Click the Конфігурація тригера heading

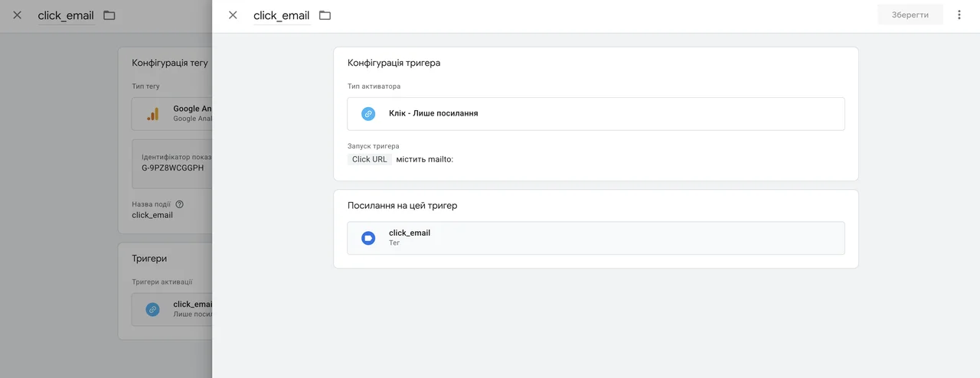[x=394, y=63]
